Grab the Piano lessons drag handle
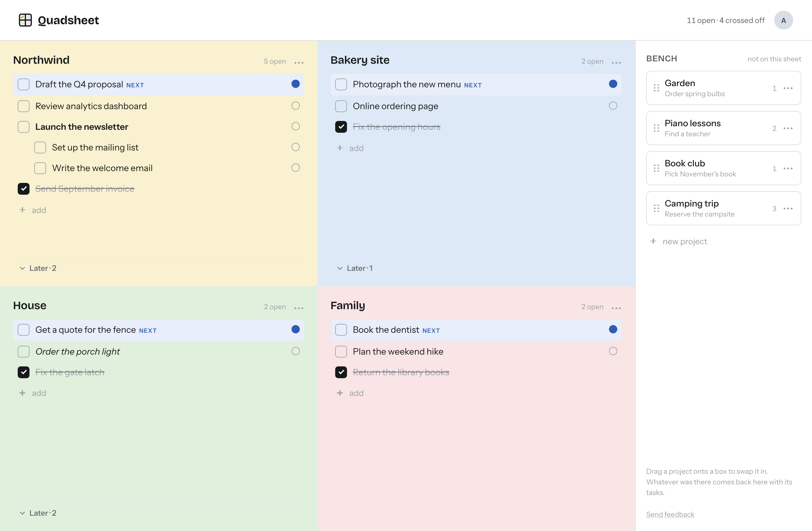Viewport: 812px width, 531px height. click(656, 128)
